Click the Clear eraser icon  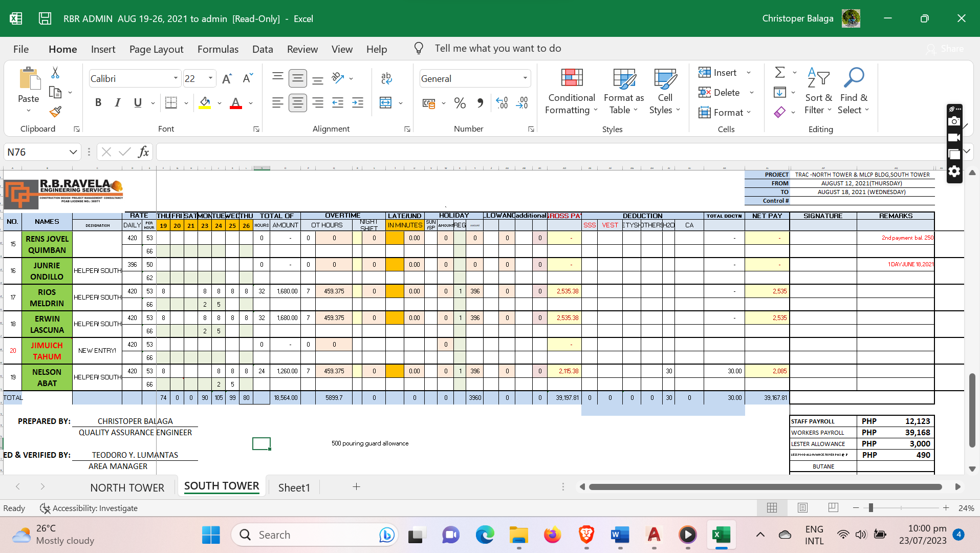point(779,112)
